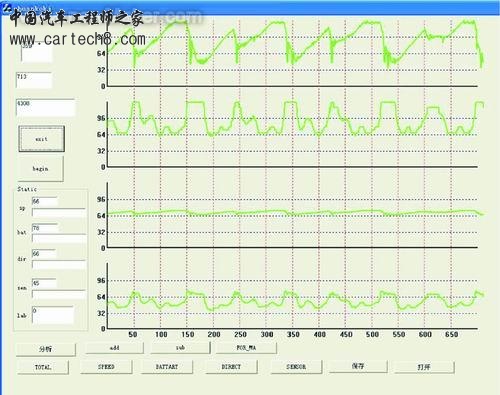Save data with the 保存 button

coord(358,366)
